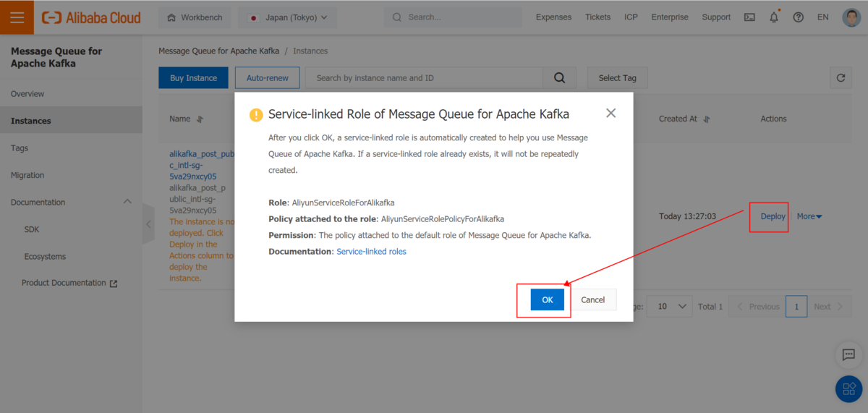Open the items per page dropdown

[669, 307]
